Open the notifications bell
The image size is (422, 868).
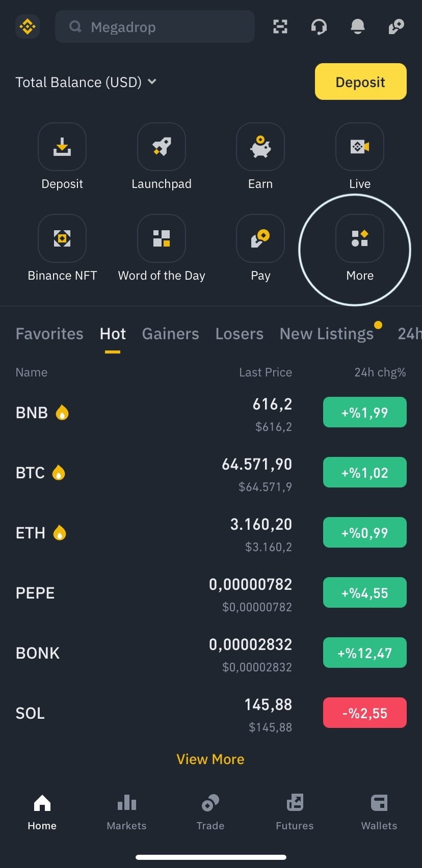coord(358,26)
